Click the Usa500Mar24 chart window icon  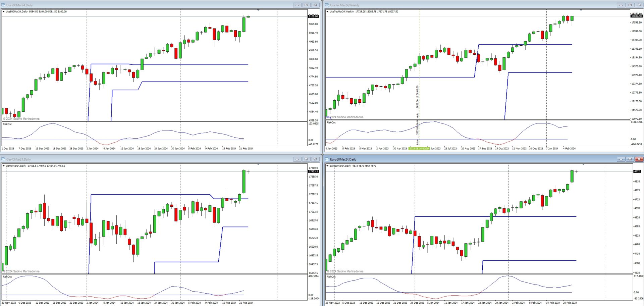click(3, 5)
